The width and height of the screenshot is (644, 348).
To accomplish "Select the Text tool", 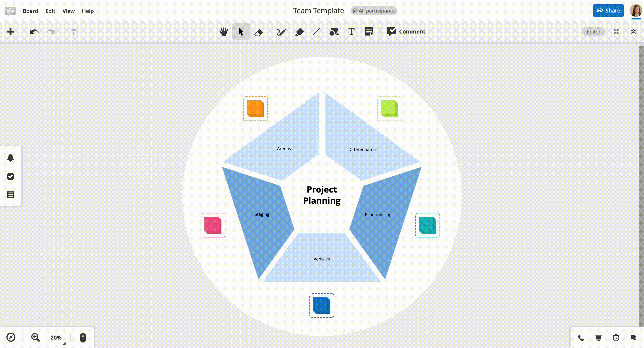I will pyautogui.click(x=352, y=31).
